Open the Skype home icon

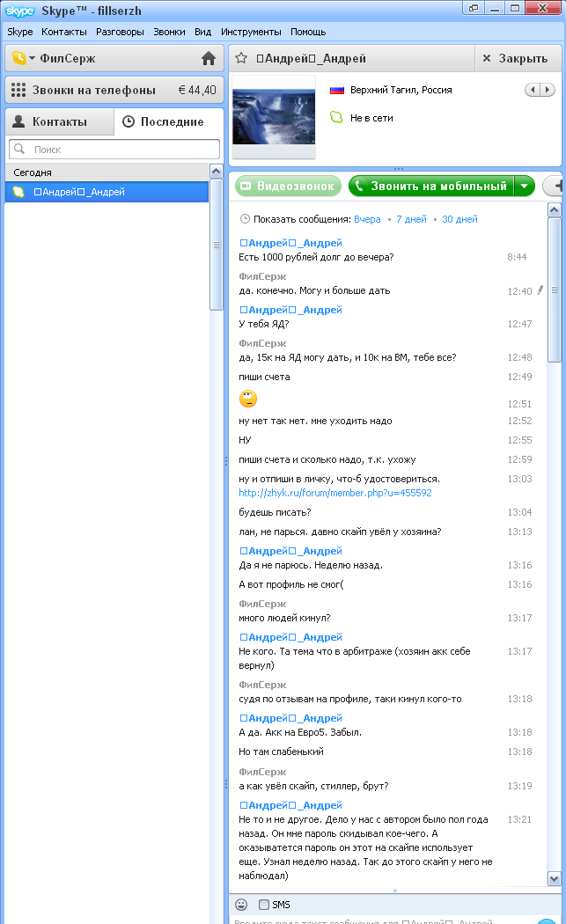tap(208, 58)
